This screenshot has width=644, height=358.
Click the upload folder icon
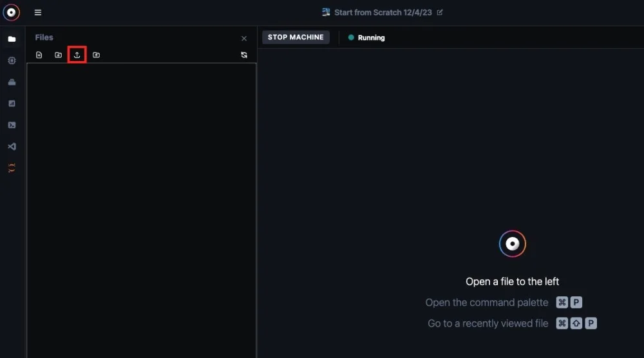[96, 55]
